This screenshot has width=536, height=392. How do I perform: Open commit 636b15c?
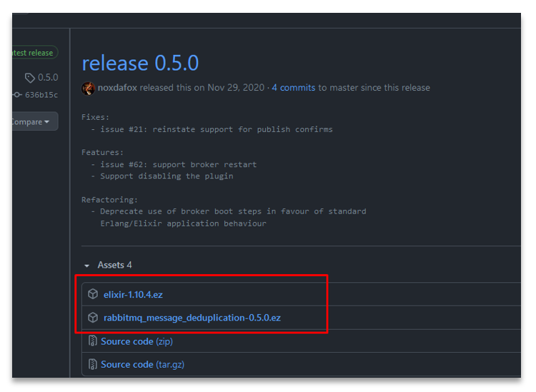[41, 95]
